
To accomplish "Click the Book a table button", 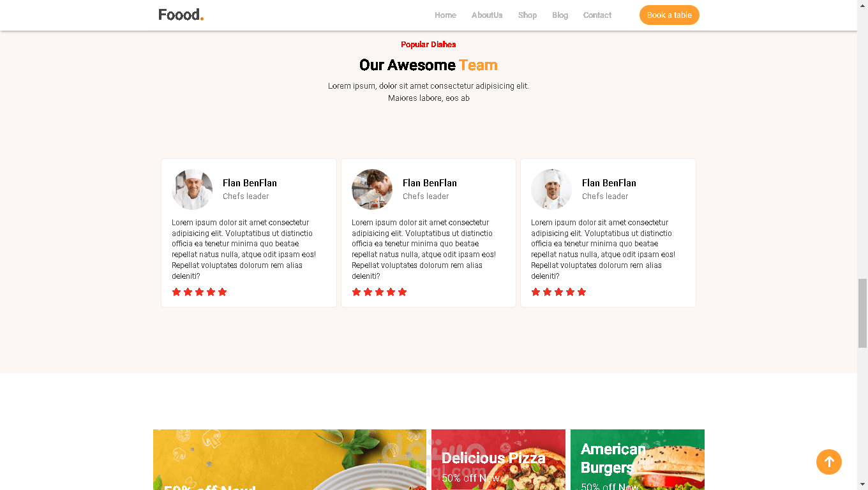I will pyautogui.click(x=670, y=15).
